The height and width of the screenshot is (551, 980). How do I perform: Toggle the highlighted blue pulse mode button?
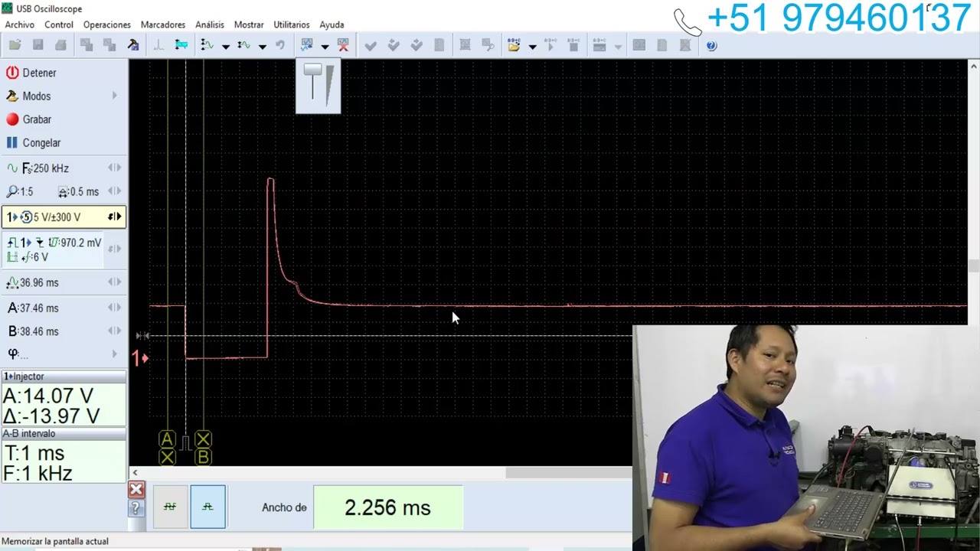(207, 507)
